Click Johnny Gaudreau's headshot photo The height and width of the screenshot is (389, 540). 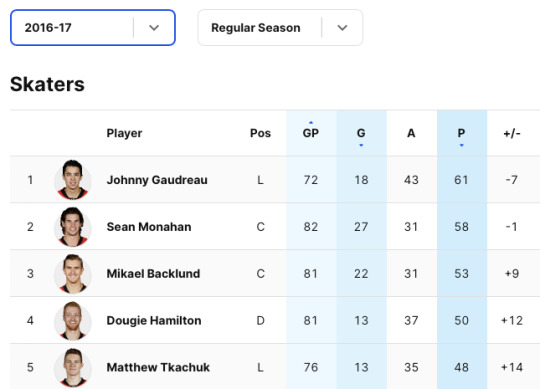click(x=73, y=180)
